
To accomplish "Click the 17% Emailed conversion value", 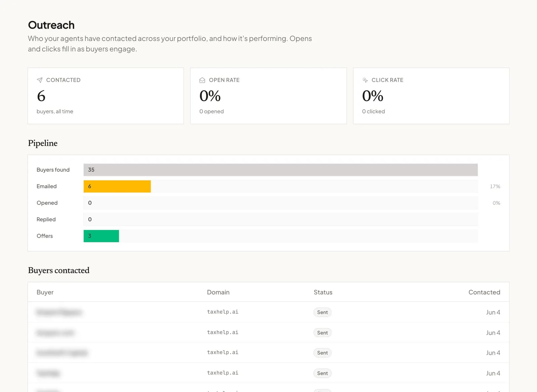I will (495, 186).
